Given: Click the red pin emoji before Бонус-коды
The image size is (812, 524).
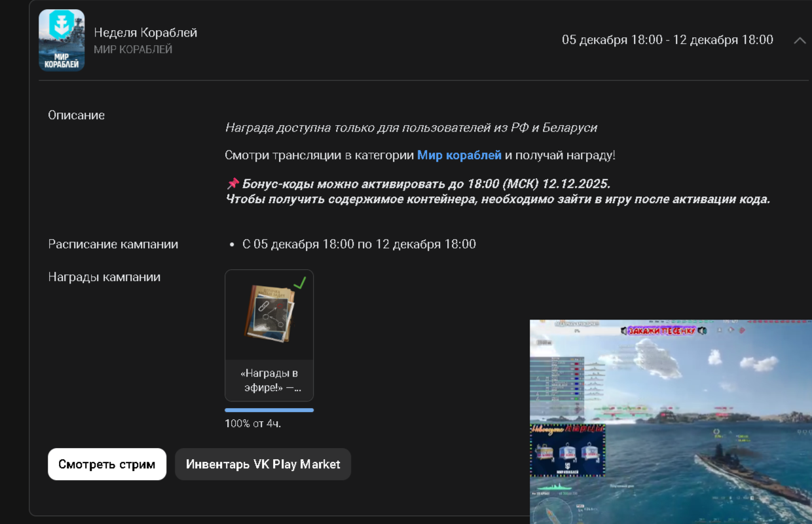Looking at the screenshot, I should pyautogui.click(x=232, y=184).
